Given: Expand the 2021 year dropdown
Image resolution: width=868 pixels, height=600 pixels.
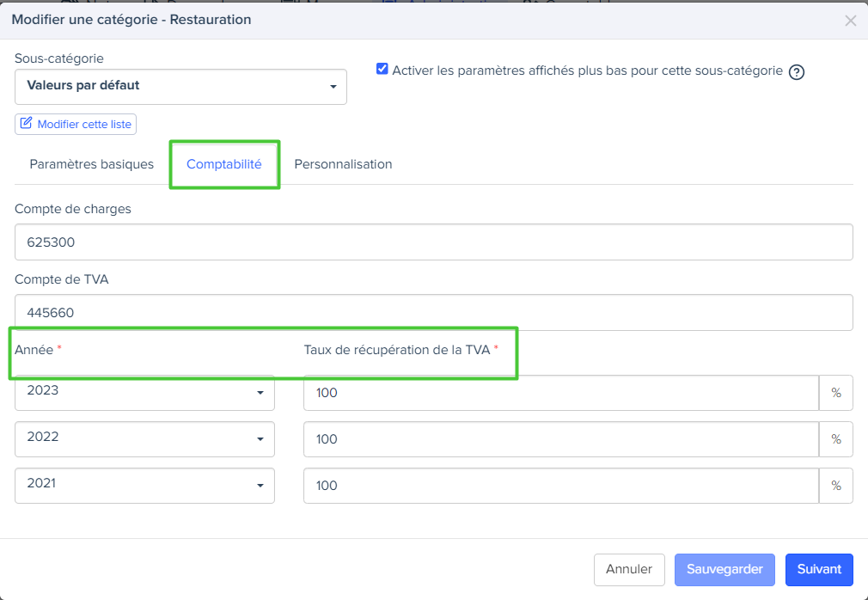Looking at the screenshot, I should coord(144,485).
